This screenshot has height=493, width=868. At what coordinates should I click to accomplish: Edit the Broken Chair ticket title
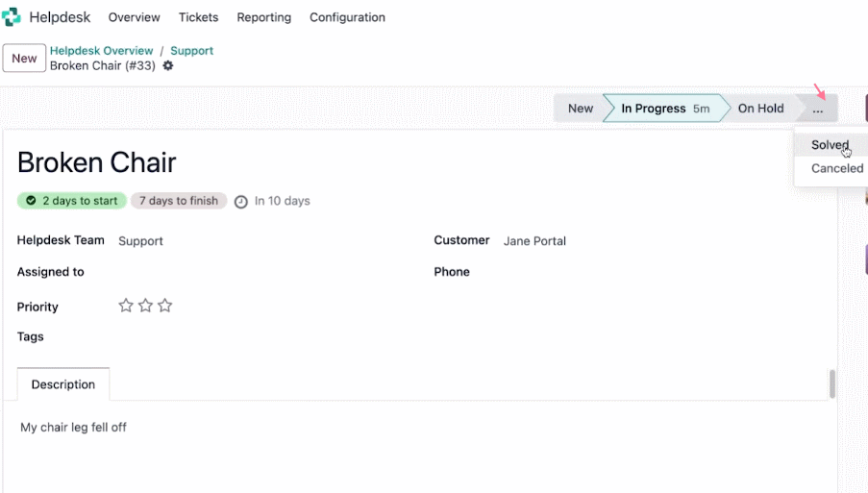pos(97,162)
